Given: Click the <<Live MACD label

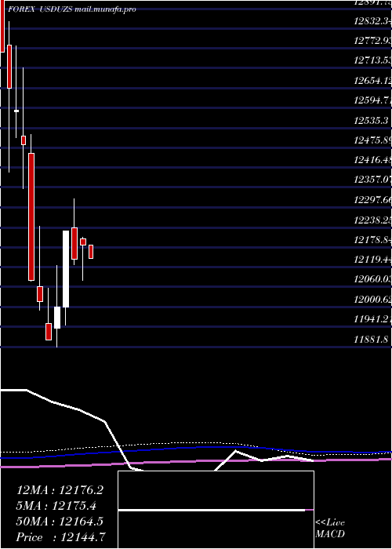Looking at the screenshot, I should tap(330, 529).
